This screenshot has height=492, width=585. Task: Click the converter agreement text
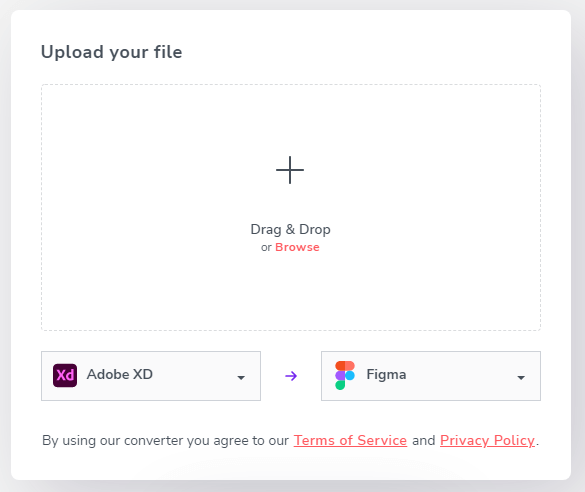165,441
